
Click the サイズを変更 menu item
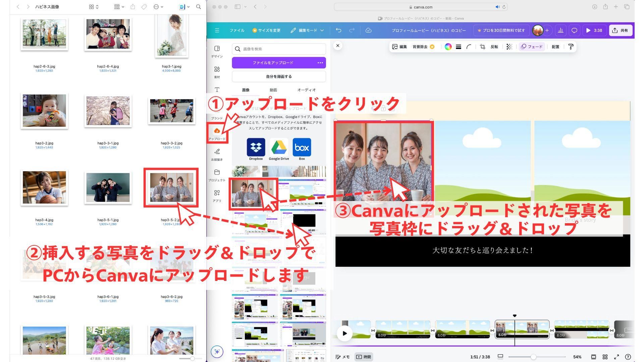coord(266,30)
